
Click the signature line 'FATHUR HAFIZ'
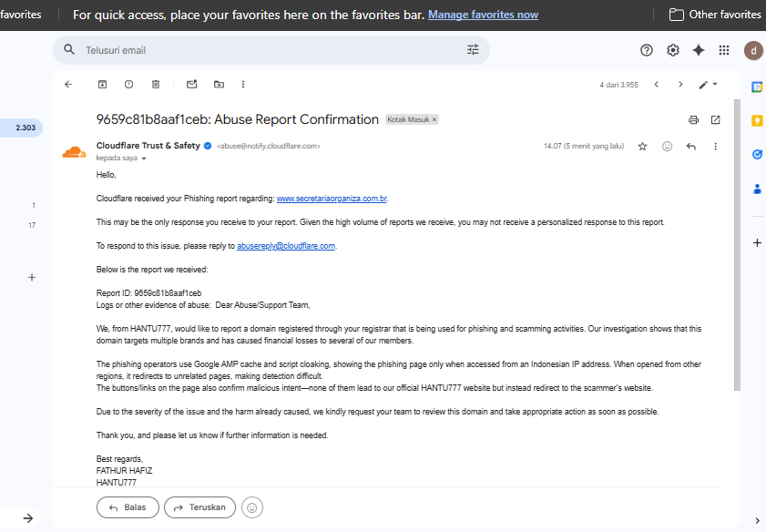tap(124, 470)
